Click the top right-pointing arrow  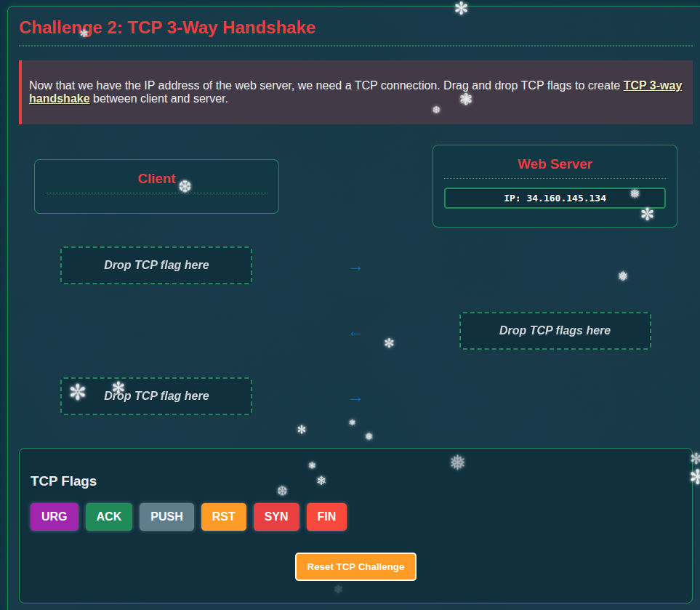pos(355,268)
